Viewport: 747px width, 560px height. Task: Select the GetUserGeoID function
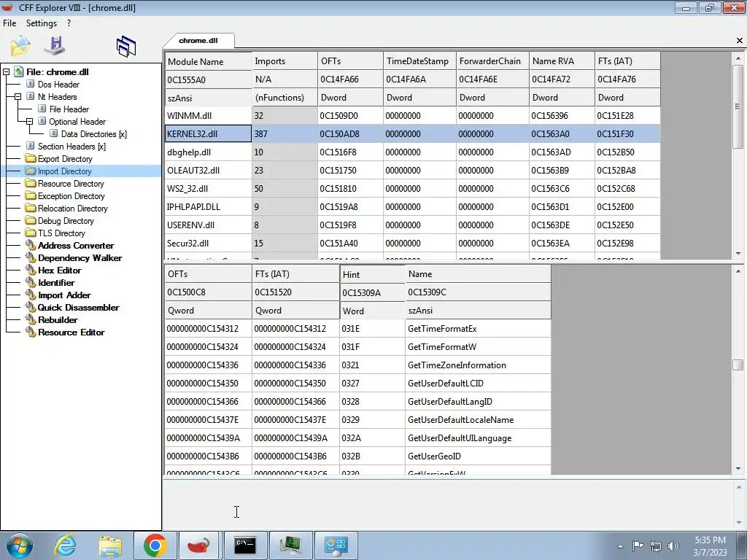pos(357,456)
